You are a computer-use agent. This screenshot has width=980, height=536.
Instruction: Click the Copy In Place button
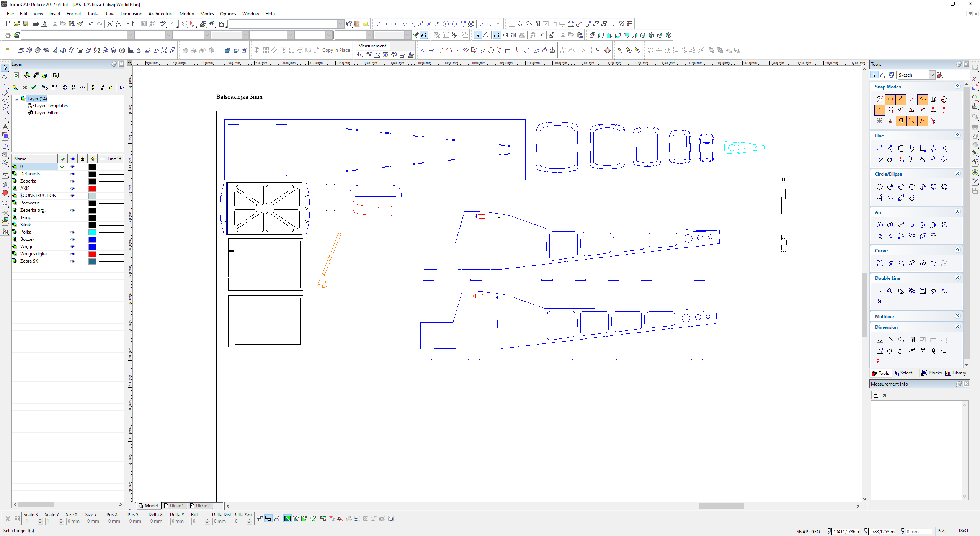pos(336,50)
